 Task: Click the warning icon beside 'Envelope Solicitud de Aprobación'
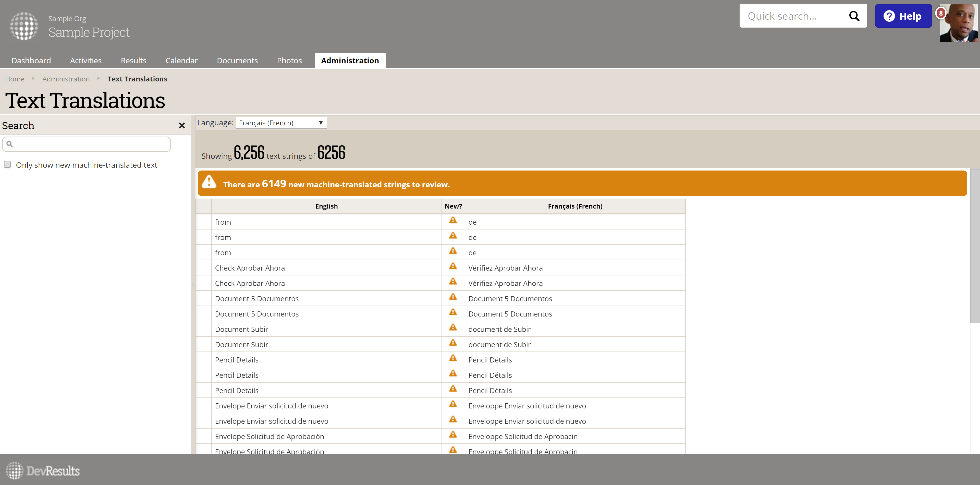[453, 435]
